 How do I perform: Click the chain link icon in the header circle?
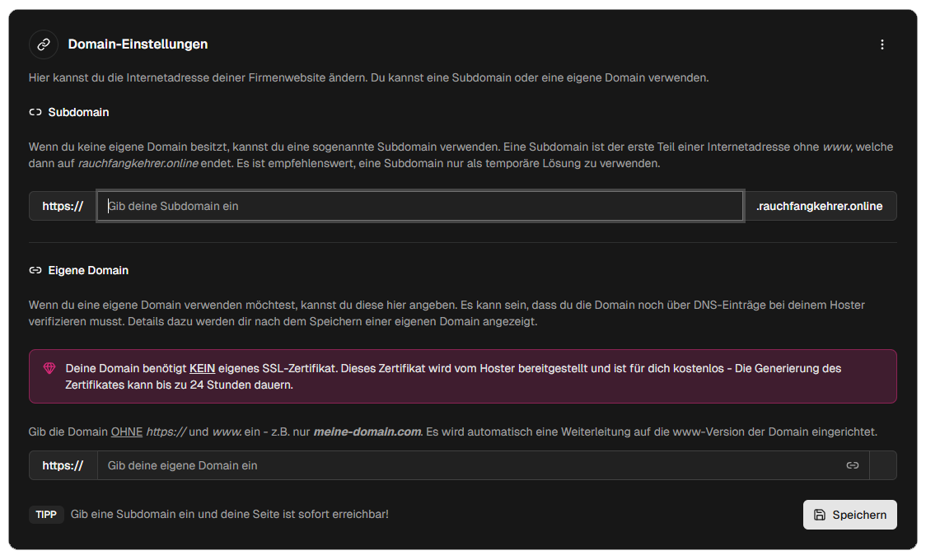43,44
